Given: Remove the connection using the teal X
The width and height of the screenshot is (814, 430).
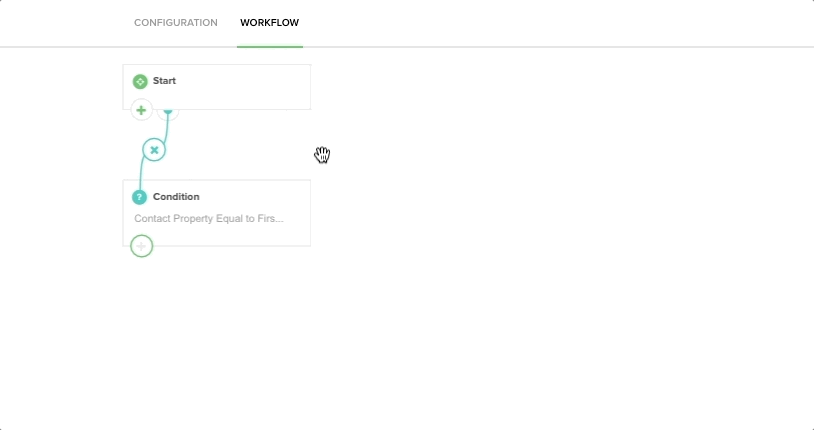Looking at the screenshot, I should pyautogui.click(x=154, y=150).
